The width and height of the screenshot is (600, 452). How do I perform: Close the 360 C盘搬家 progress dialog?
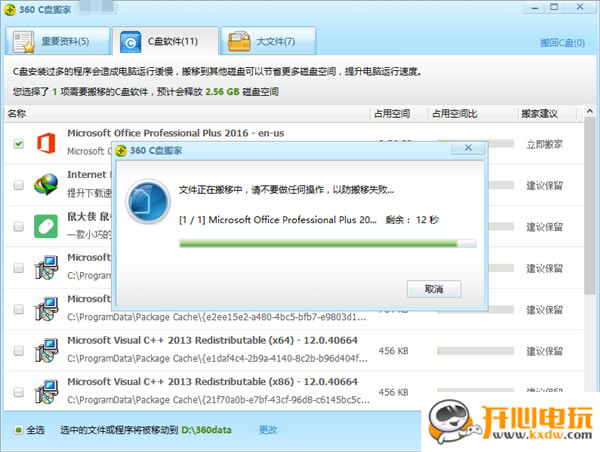[x=468, y=148]
